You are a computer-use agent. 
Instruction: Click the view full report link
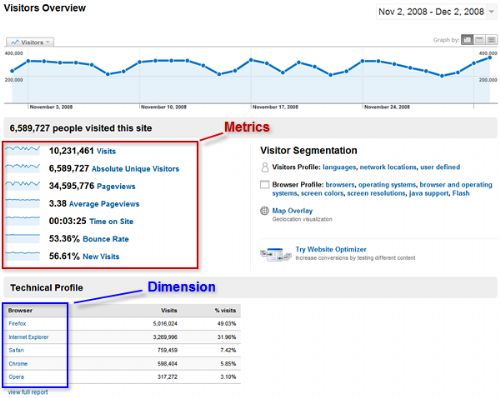pos(28,392)
